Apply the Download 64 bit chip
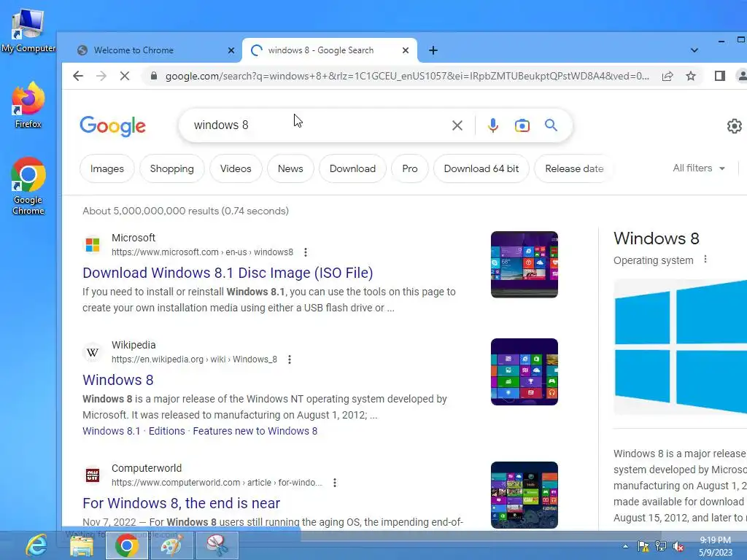 click(481, 168)
